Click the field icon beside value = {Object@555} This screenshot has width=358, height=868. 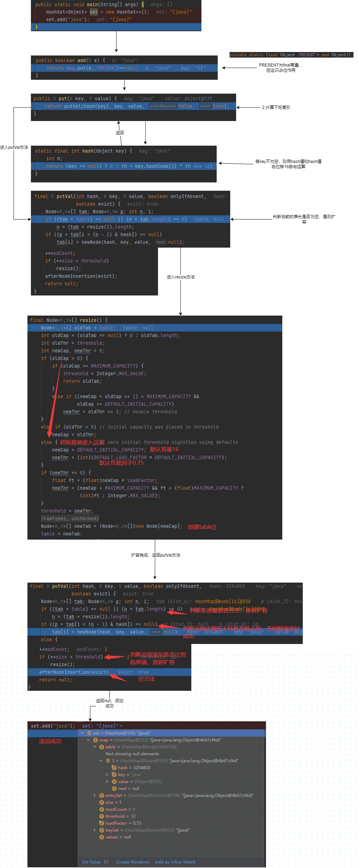[114, 781]
